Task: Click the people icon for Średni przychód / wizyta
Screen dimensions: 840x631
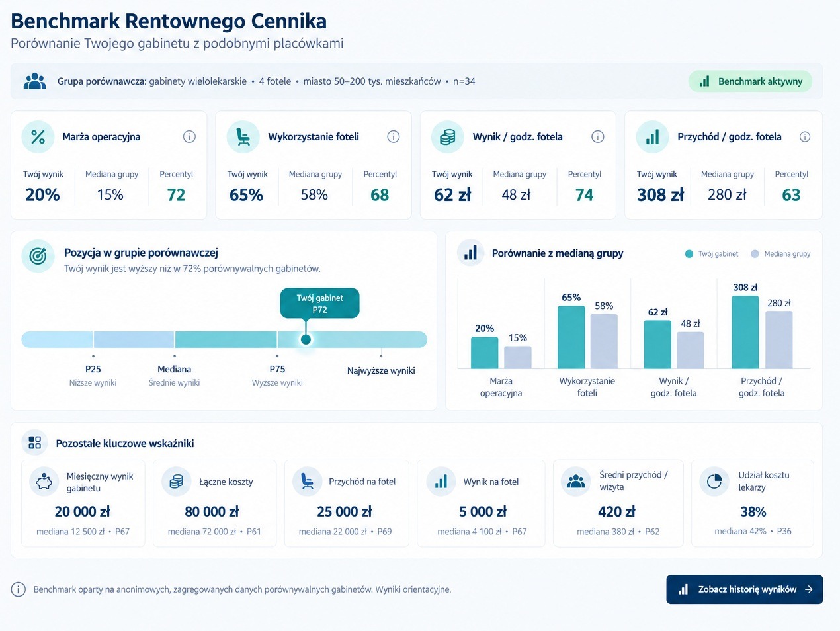Action: point(576,482)
